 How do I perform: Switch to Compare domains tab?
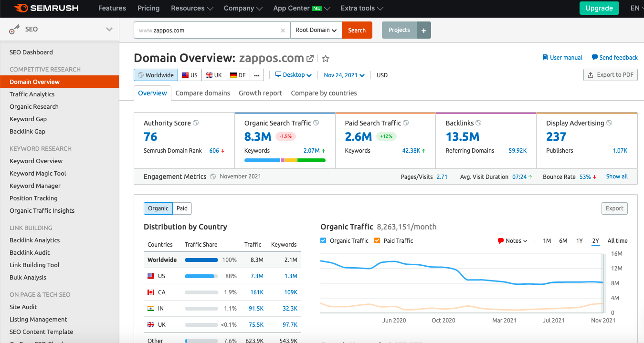point(203,93)
